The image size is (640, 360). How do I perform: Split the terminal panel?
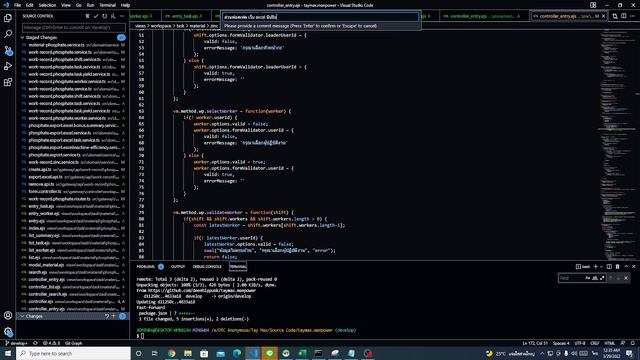[609, 267]
